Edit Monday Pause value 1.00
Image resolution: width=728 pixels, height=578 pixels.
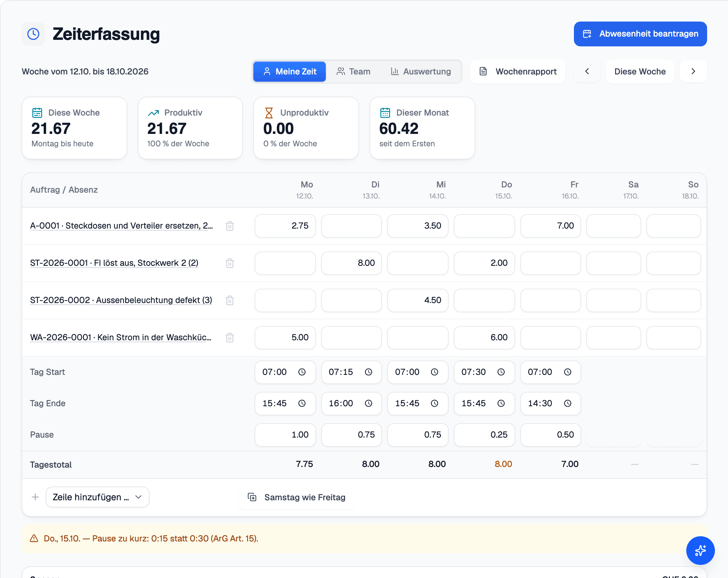285,434
